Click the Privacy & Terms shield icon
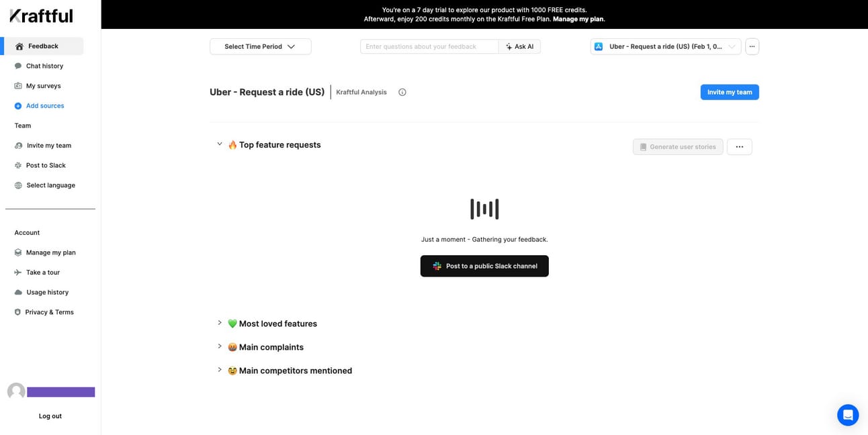 coord(17,312)
